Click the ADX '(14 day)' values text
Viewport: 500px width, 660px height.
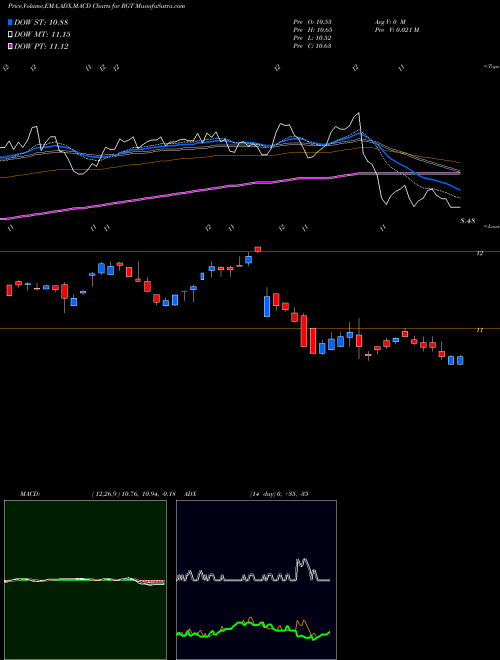click(x=279, y=494)
